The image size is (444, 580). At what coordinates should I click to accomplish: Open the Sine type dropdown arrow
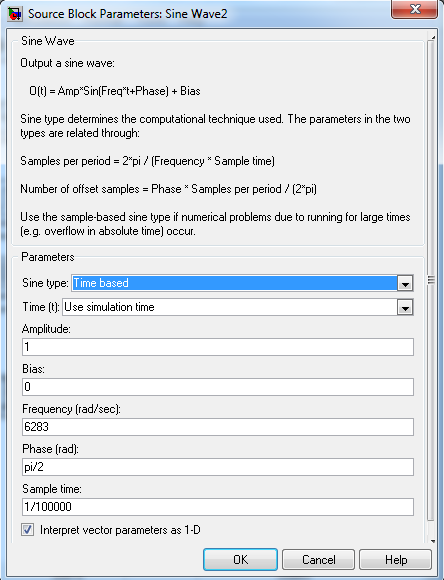click(x=405, y=284)
